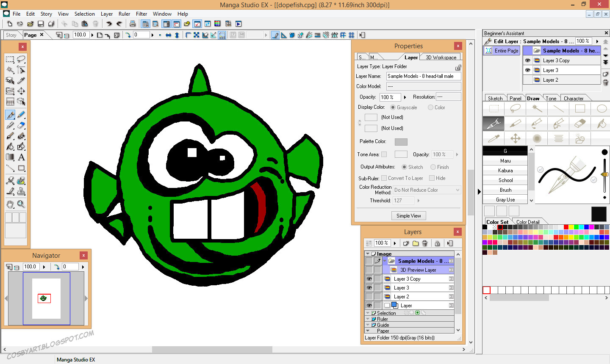
Task: Enable the Hide sub-ruler checkbox
Action: (x=432, y=178)
